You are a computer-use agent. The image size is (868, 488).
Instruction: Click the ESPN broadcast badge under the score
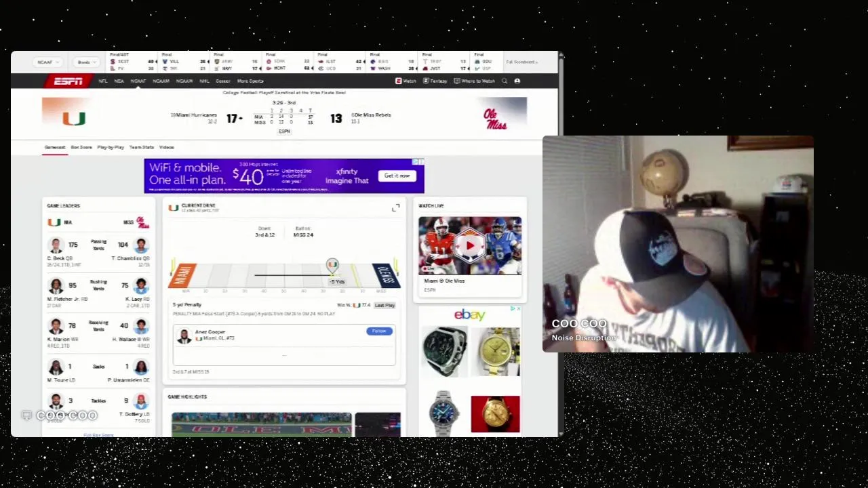coord(284,131)
